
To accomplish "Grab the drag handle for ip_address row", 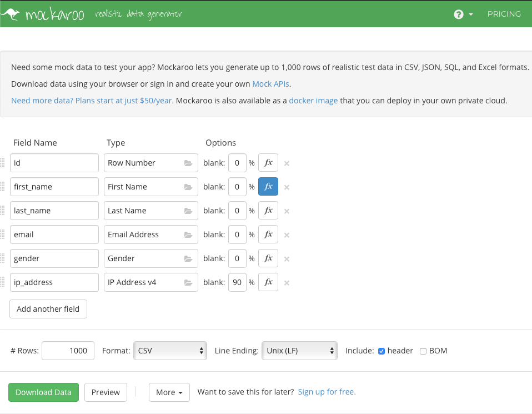I will (2, 282).
